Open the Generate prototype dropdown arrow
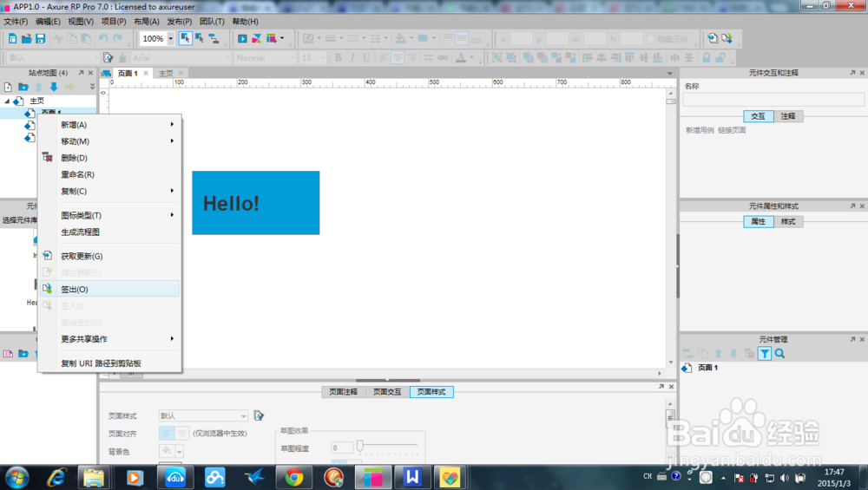The image size is (868, 490). pos(282,38)
